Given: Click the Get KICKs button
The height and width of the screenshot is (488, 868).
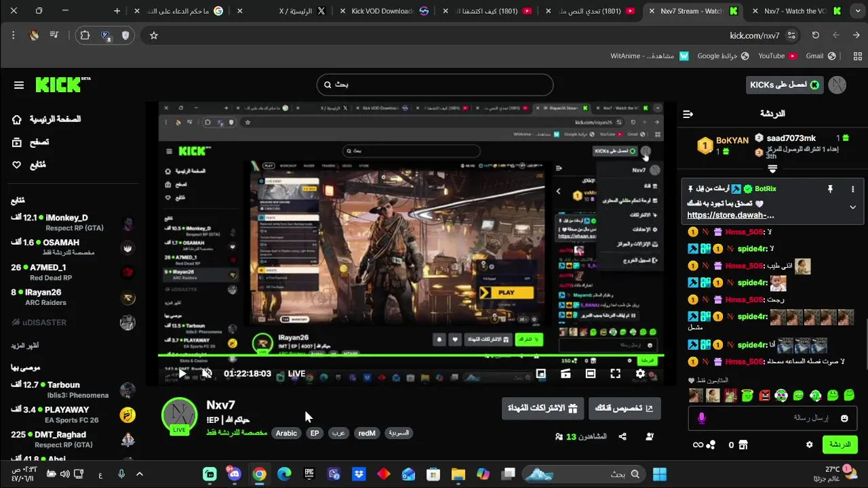Looking at the screenshot, I should (x=785, y=85).
